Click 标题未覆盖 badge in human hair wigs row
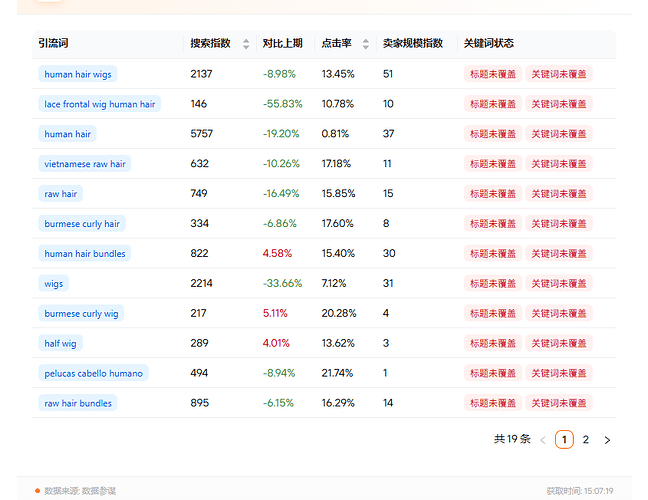Image resolution: width=648 pixels, height=500 pixels. click(x=493, y=74)
